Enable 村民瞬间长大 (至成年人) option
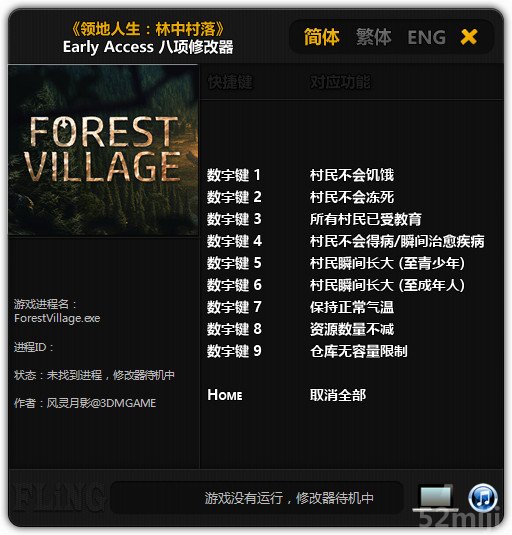 [387, 285]
